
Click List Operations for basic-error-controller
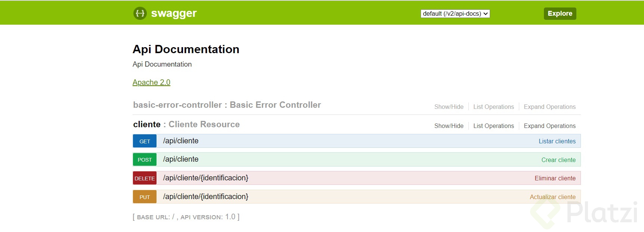click(493, 107)
